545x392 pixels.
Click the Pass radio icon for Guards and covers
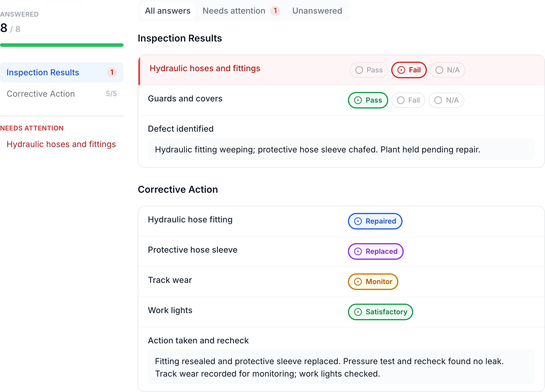coord(358,100)
